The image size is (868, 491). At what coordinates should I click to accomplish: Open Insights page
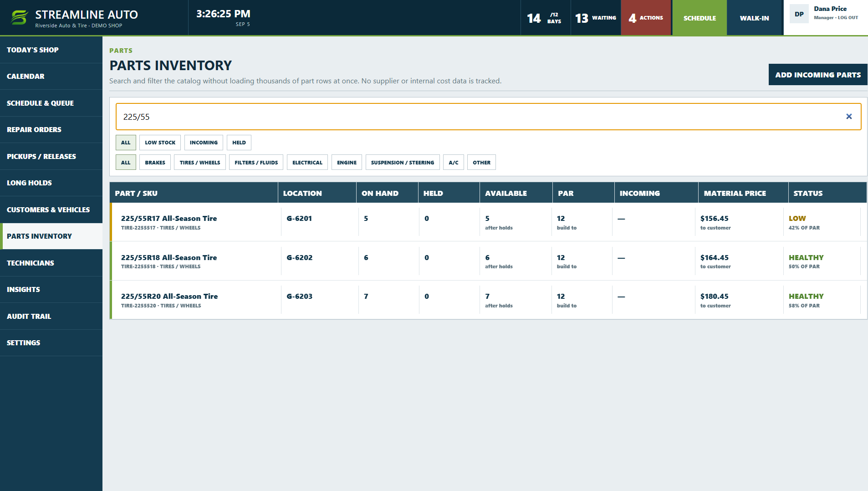[51, 289]
